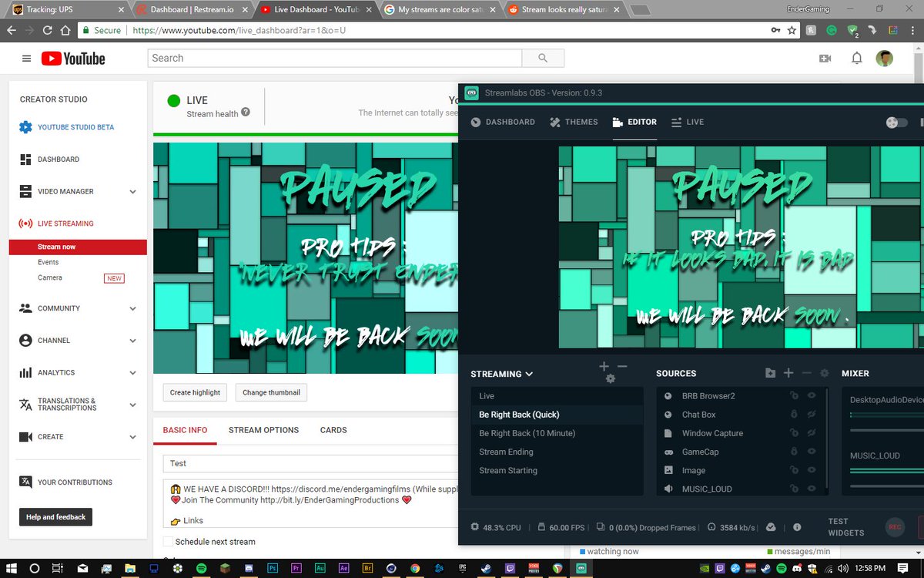Open YouTube hamburger guide menu
Screen dimensions: 924x578
27,59
